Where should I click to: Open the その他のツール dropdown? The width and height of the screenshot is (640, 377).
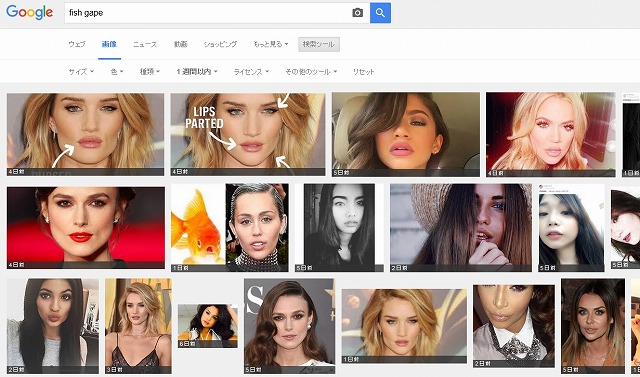(x=311, y=72)
